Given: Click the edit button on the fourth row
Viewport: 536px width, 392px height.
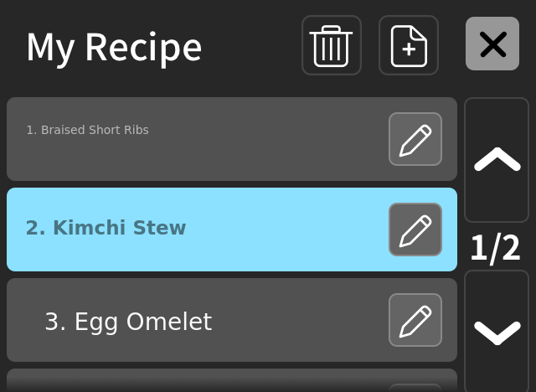Looking at the screenshot, I should click(415, 387).
